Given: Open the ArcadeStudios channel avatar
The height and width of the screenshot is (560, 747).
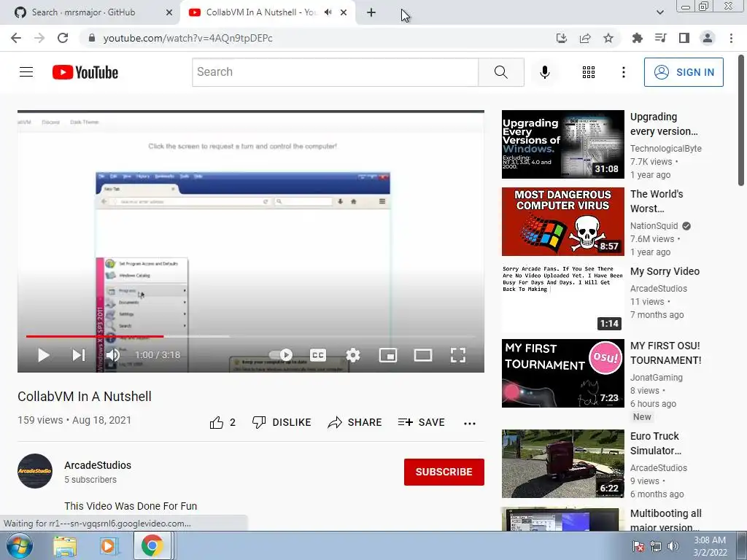Looking at the screenshot, I should (35, 471).
